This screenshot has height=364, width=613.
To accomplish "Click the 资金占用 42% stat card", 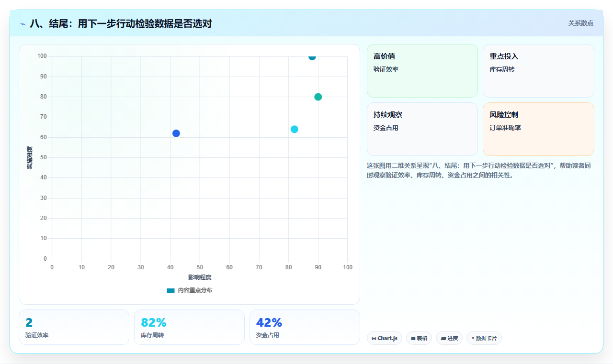I will (305, 327).
